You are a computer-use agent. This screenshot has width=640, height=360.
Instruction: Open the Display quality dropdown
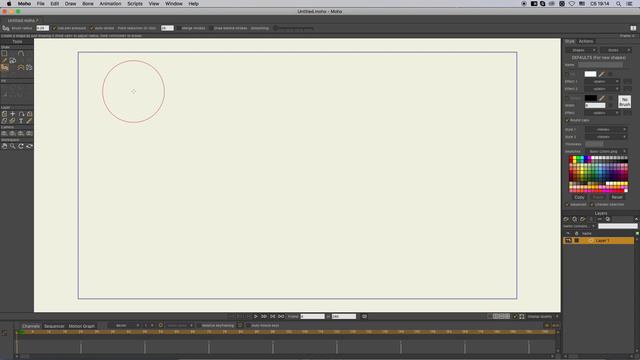click(x=542, y=316)
